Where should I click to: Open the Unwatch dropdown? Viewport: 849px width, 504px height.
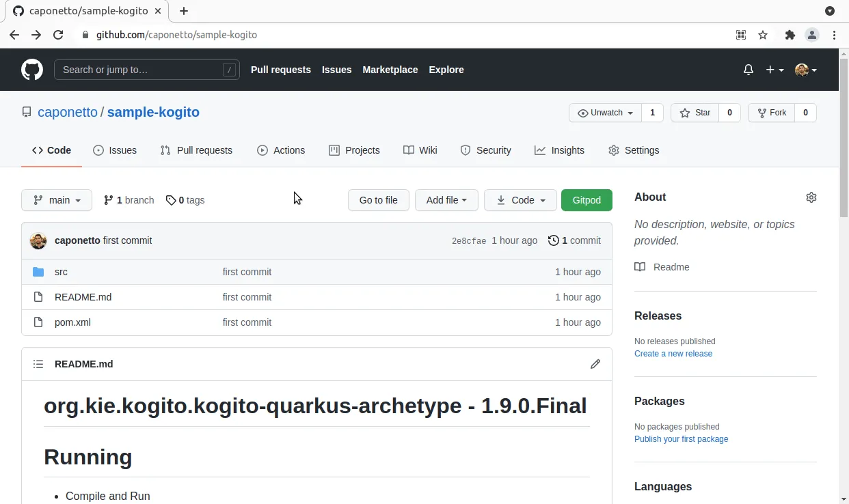point(606,113)
